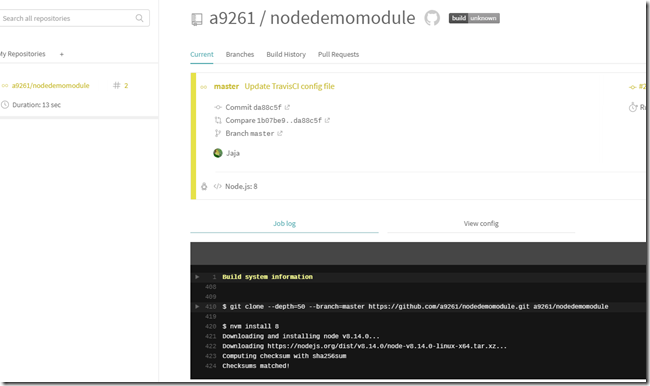Click the status icon beside a9261/nodedemomodule sidebar
The width and height of the screenshot is (650, 386).
click(x=5, y=86)
